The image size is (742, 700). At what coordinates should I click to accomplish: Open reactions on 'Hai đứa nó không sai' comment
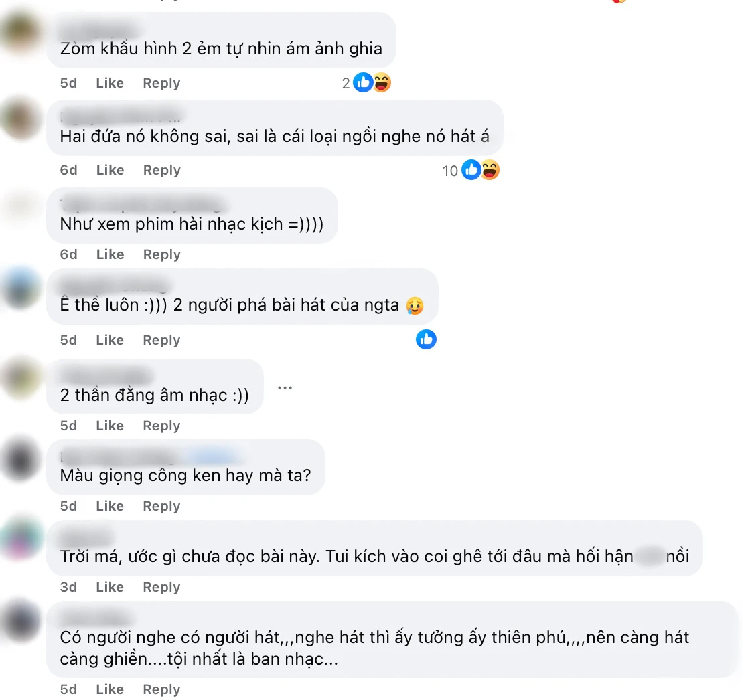[471, 170]
